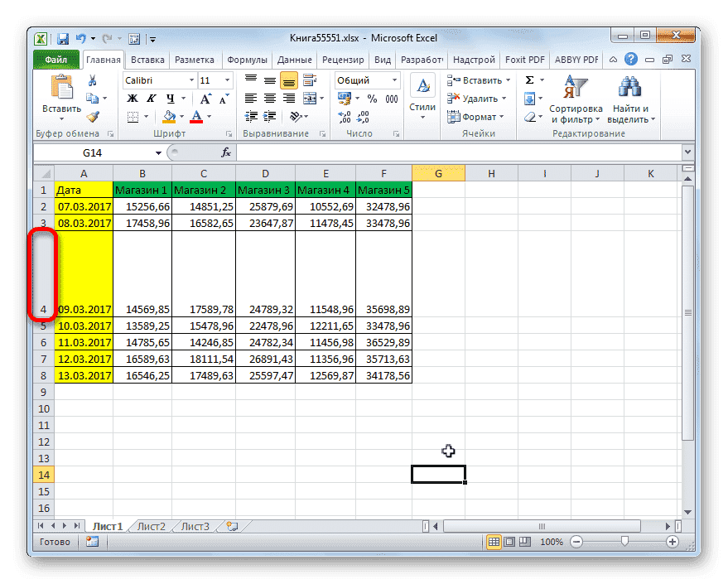Toggle italic formatting (К)
Image resolution: width=728 pixels, height=584 pixels.
152,97
